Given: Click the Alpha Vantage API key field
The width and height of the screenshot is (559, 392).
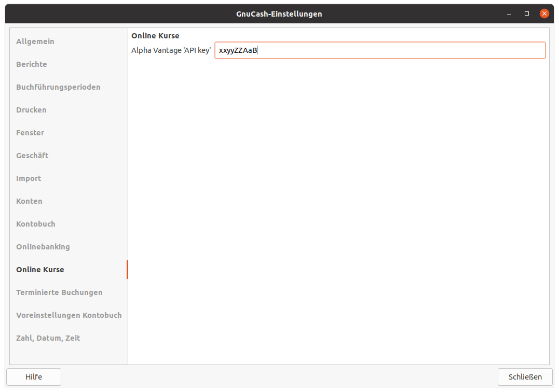Looking at the screenshot, I should [x=379, y=50].
